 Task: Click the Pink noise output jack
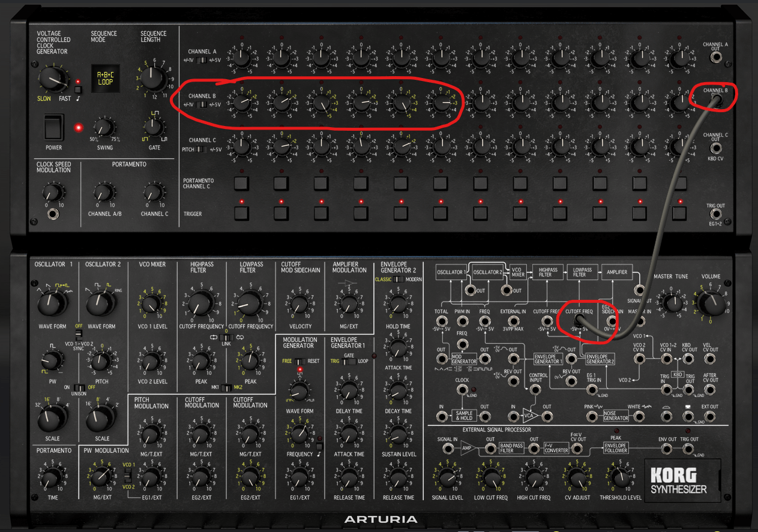coord(592,416)
